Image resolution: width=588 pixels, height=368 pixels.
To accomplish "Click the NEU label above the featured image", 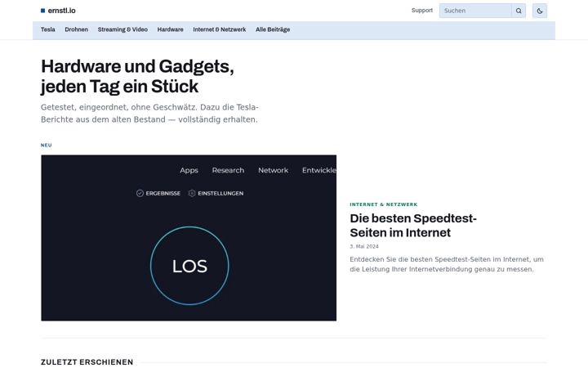I will tap(46, 146).
